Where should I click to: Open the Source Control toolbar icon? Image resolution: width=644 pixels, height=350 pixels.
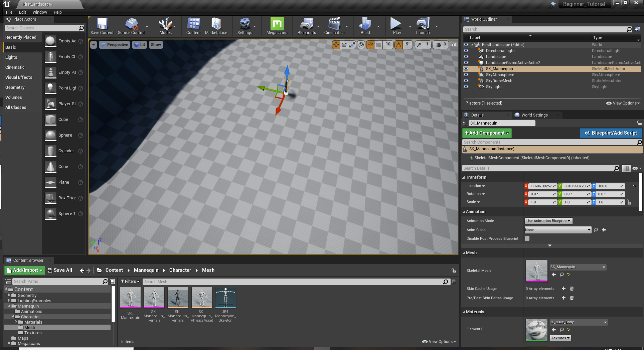(x=131, y=26)
